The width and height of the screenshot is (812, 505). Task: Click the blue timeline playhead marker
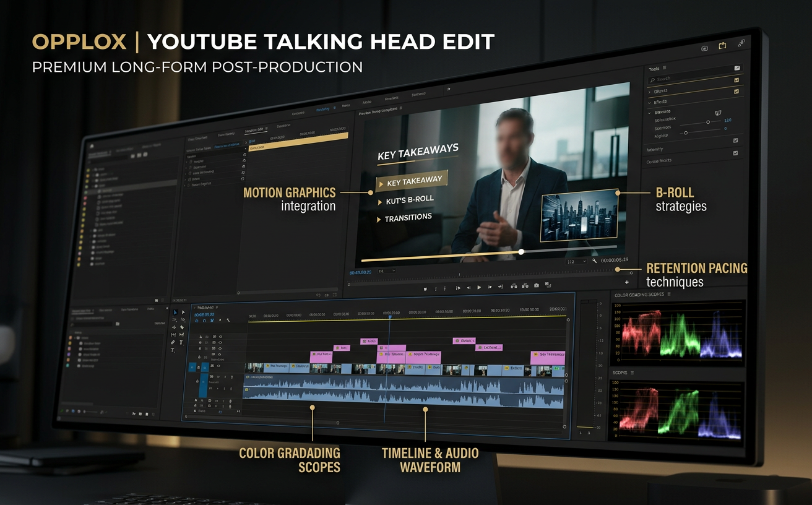pyautogui.click(x=390, y=316)
